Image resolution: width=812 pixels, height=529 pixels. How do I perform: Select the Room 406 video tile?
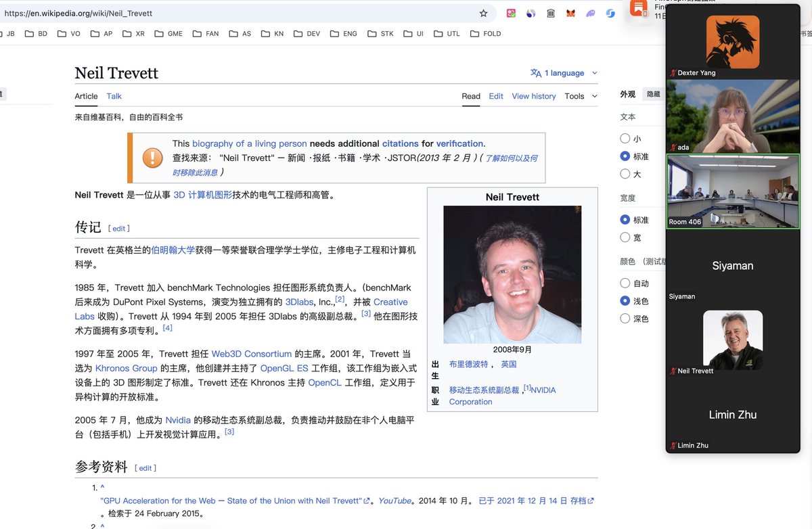tap(733, 191)
